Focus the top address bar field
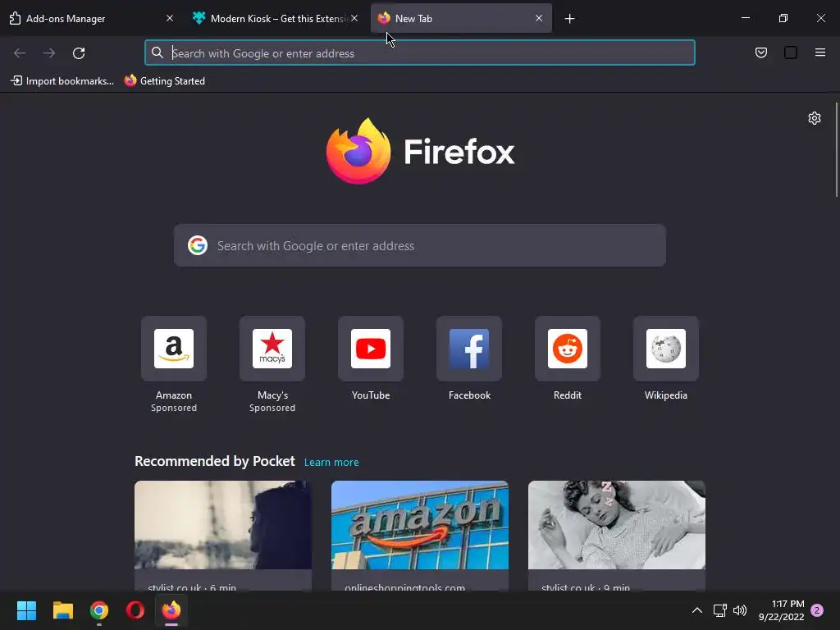This screenshot has height=630, width=840. [x=420, y=53]
